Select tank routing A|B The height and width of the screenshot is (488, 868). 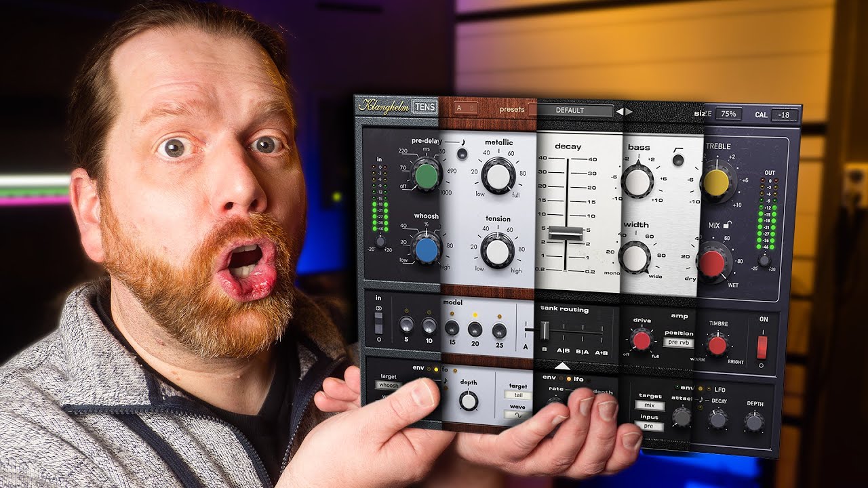pyautogui.click(x=563, y=350)
